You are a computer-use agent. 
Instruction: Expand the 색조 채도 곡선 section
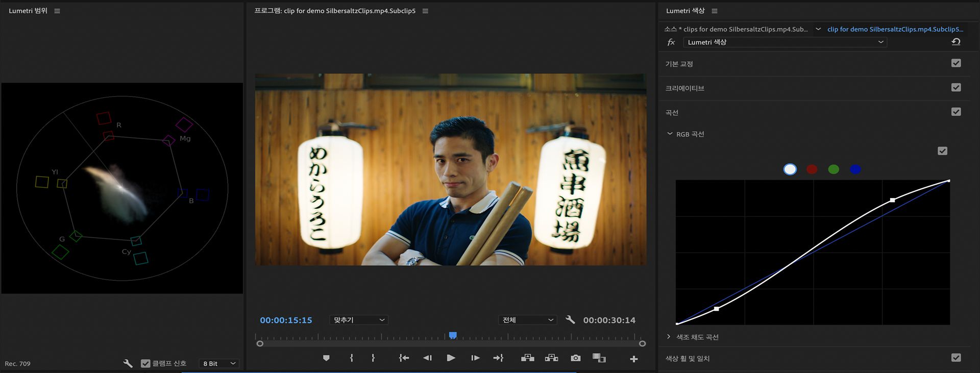669,337
